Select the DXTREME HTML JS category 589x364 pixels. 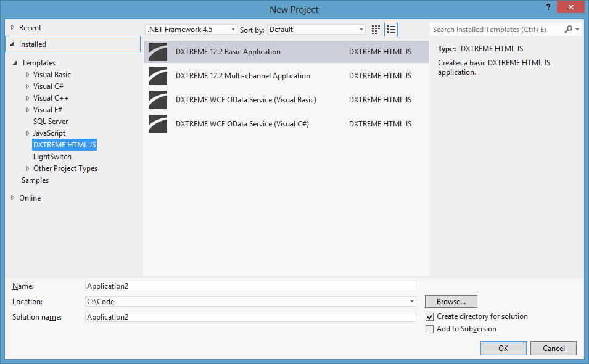[x=65, y=145]
